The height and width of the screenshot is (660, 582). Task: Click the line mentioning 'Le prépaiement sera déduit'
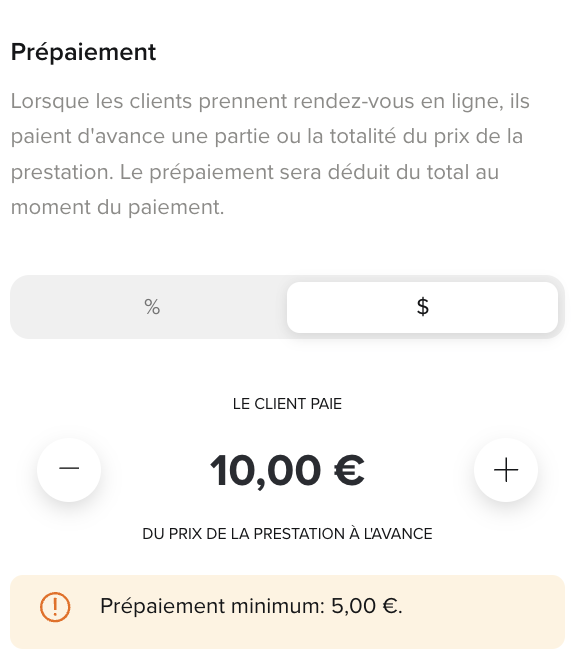[x=255, y=172]
